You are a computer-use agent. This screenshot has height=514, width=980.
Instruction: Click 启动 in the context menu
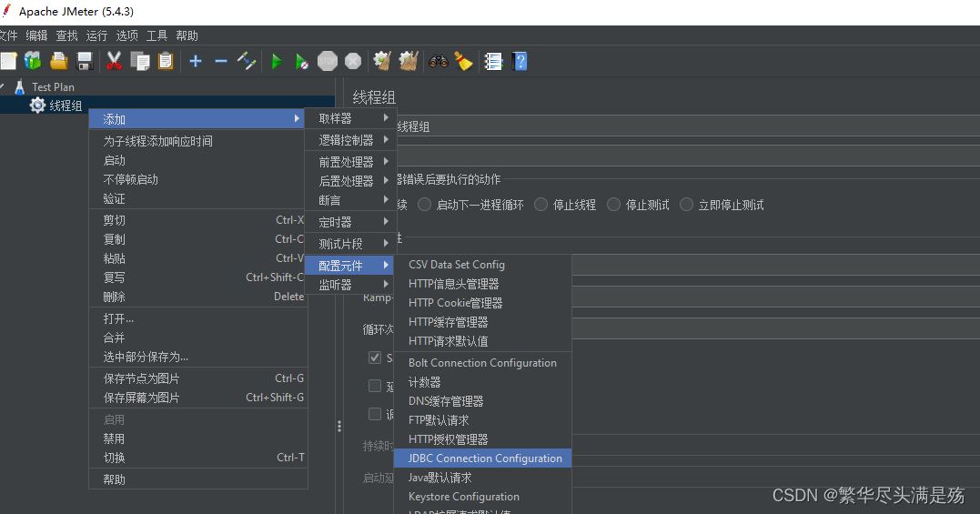tap(115, 160)
